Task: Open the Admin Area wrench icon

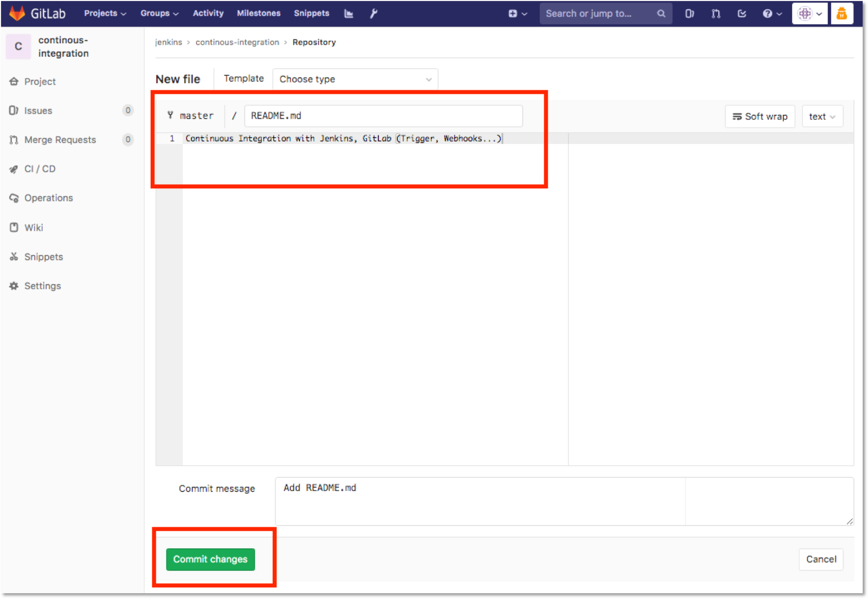Action: coord(373,13)
